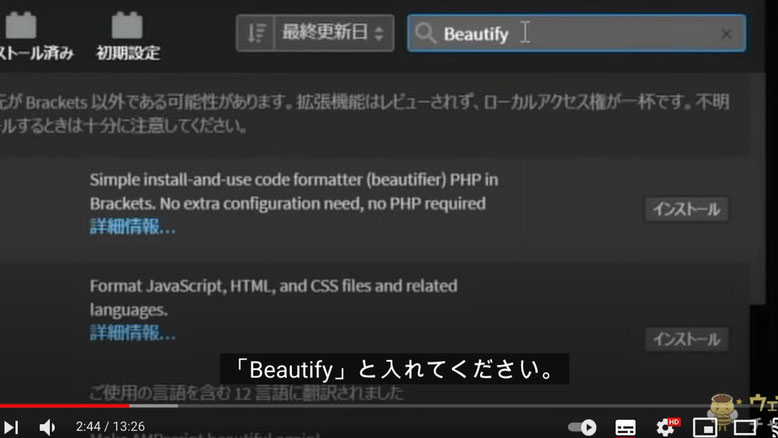This screenshot has width=778, height=438.
Task: Enable miniplayer mode
Action: (705, 427)
